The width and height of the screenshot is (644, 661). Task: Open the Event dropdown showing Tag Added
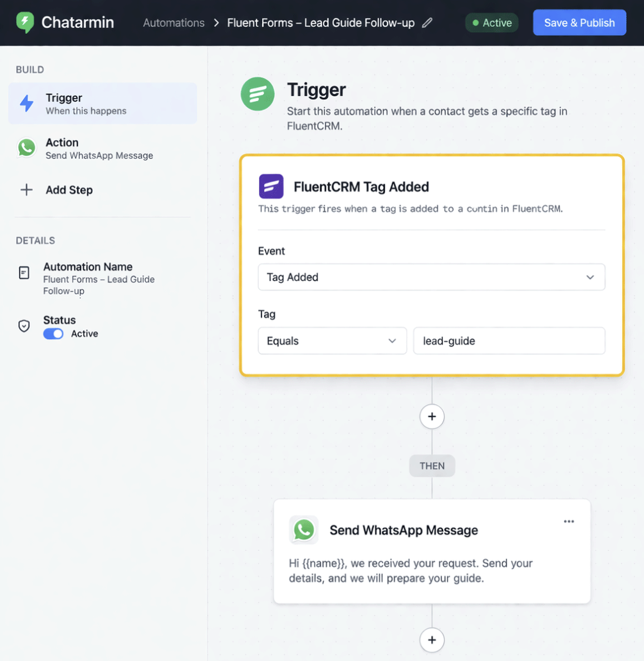(431, 277)
